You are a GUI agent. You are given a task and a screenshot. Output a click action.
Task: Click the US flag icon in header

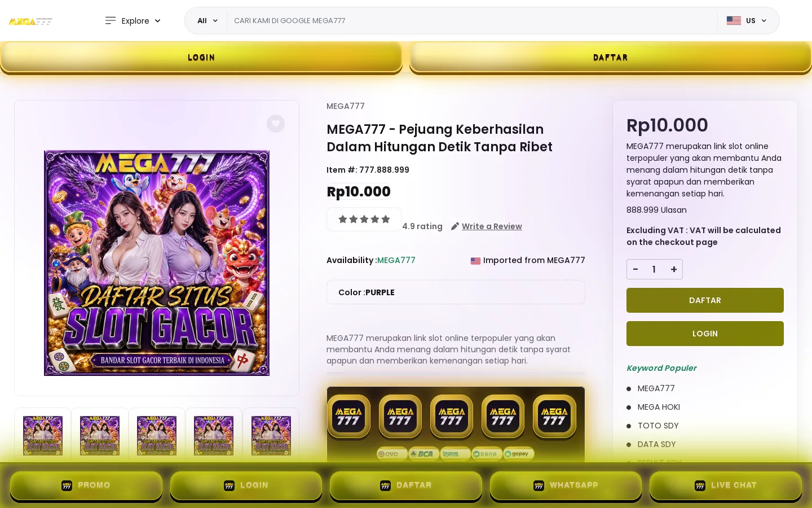pyautogui.click(x=734, y=21)
